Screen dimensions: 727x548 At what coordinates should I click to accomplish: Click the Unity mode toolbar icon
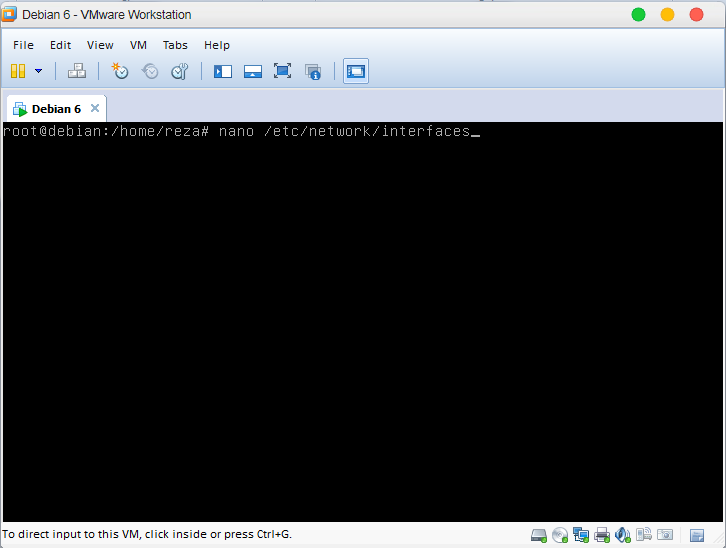pos(313,72)
